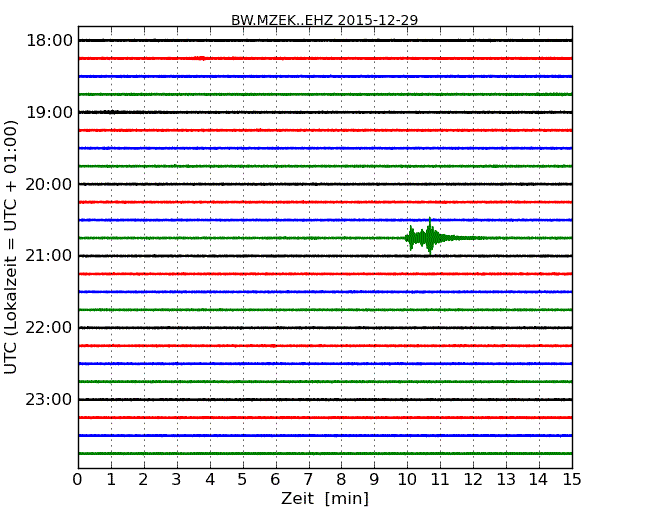
Task: Click the 10 minute x-axis tick label
Action: (x=407, y=480)
